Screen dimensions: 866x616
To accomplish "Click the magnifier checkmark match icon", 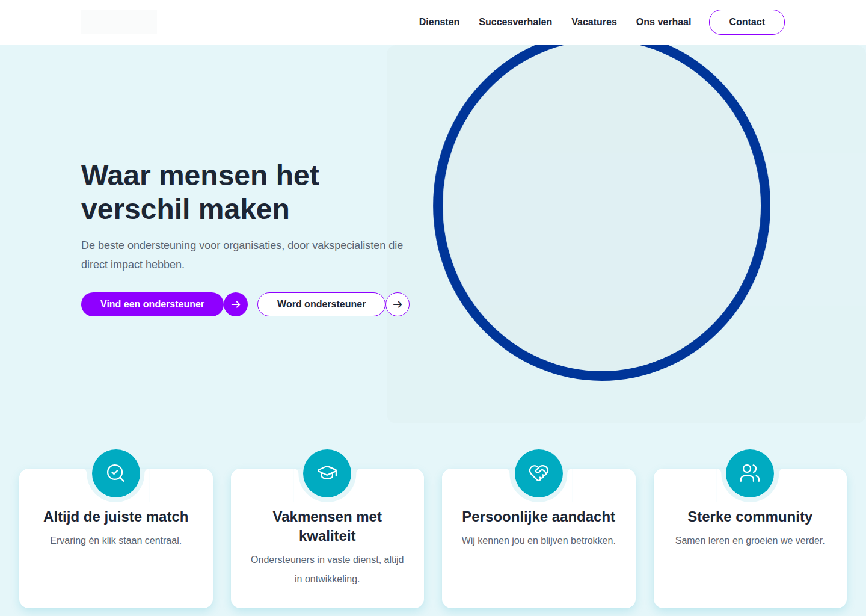I will pos(116,473).
